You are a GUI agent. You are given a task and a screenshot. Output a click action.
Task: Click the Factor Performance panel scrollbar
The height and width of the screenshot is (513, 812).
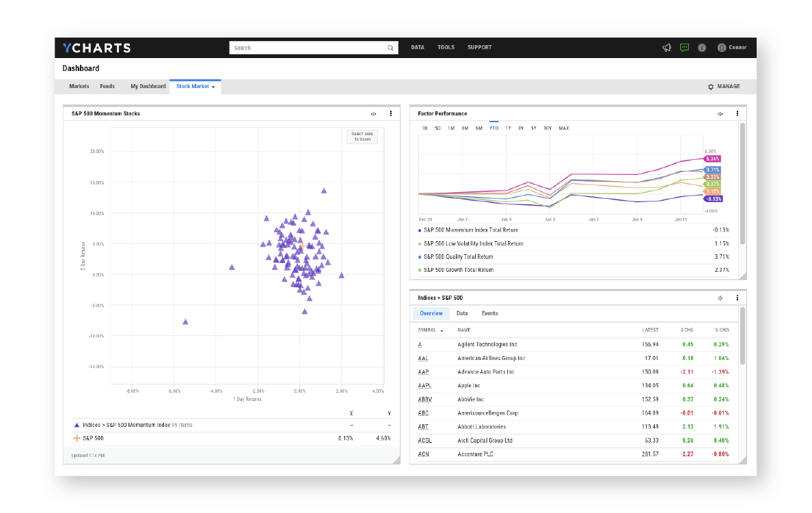pos(742,184)
